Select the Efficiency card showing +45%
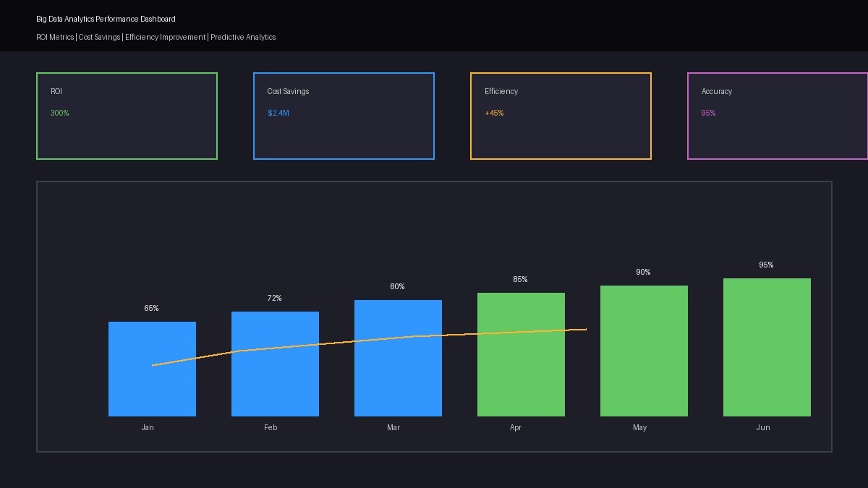Screen dimensions: 868x488 [561, 116]
